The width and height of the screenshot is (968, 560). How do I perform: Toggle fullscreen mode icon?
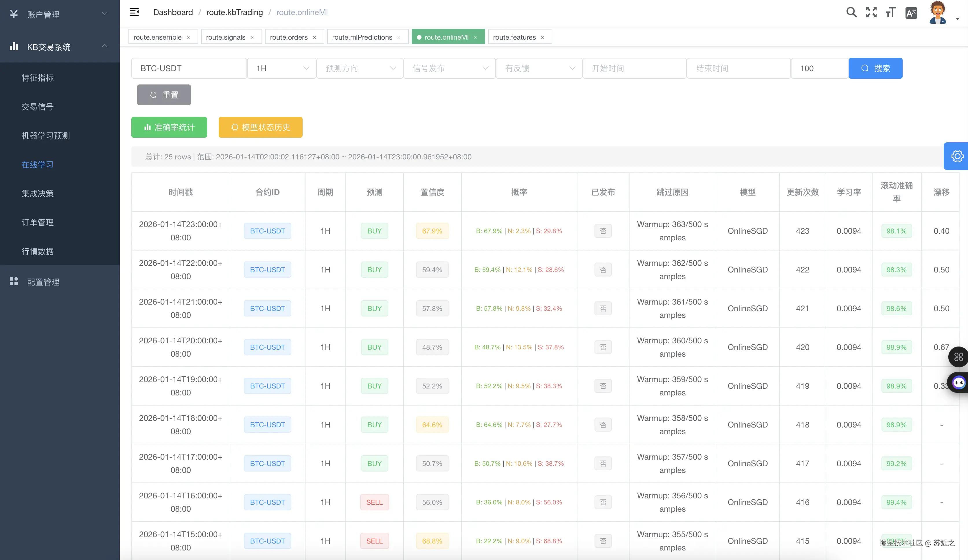click(871, 12)
